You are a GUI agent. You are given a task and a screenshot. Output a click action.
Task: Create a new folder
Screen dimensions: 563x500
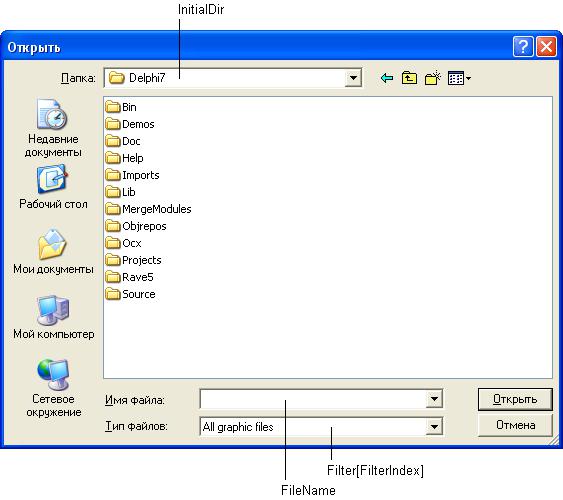pyautogui.click(x=432, y=78)
